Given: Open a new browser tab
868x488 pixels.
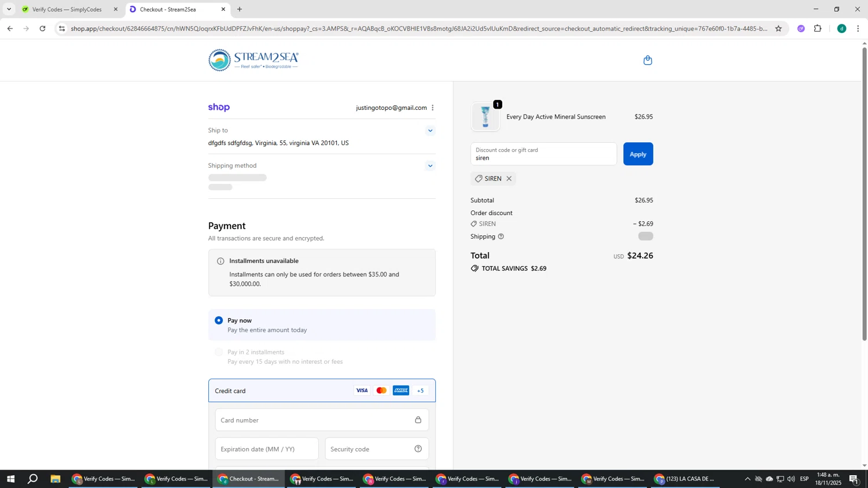Looking at the screenshot, I should pos(240,9).
